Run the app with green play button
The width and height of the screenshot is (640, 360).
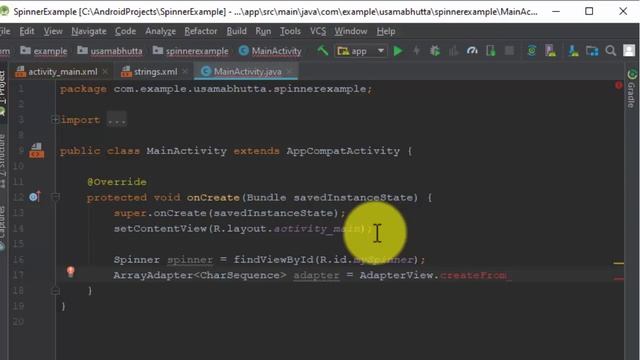click(x=398, y=51)
